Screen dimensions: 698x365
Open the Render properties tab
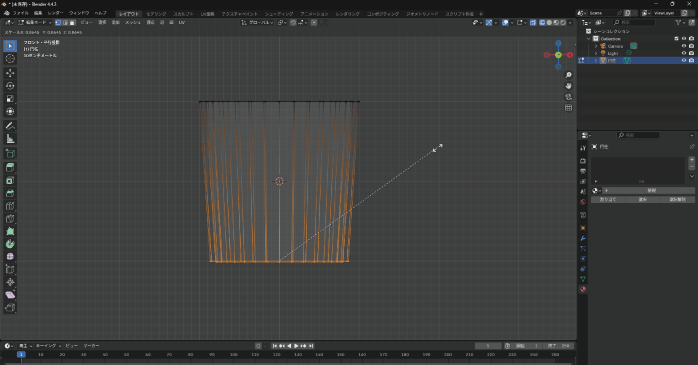tap(583, 161)
